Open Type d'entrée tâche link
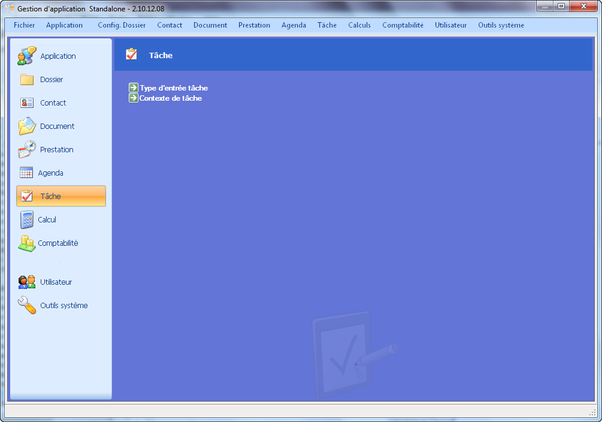 coord(174,88)
